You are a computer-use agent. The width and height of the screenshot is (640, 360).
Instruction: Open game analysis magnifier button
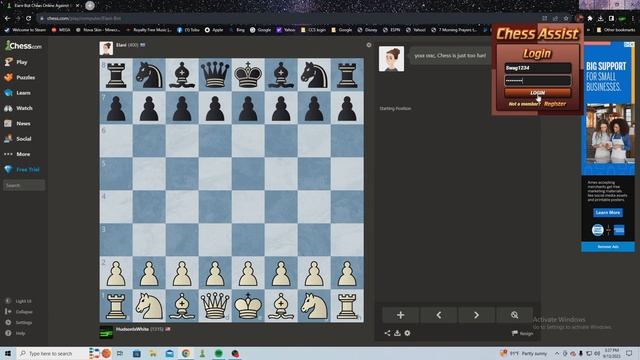(514, 315)
